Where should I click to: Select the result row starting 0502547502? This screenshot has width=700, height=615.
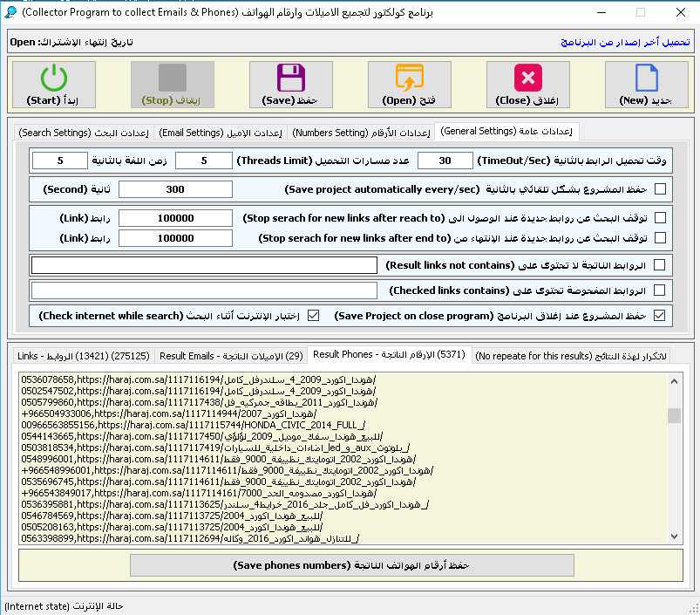click(199, 391)
